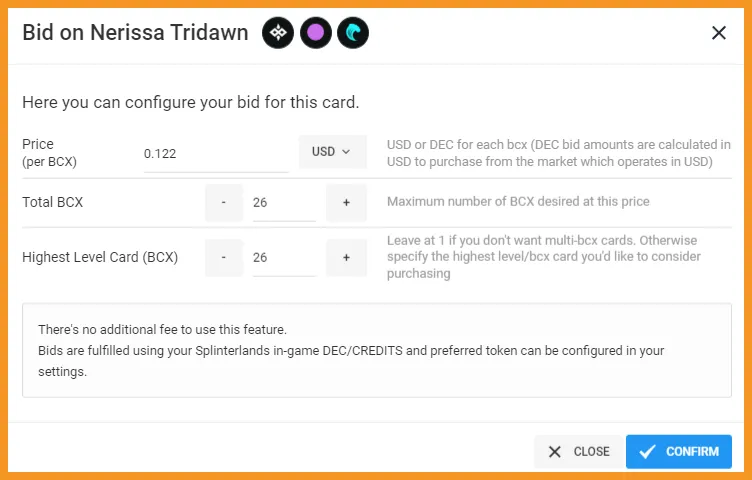Click the Highest Level Card BCX value field

coord(284,258)
